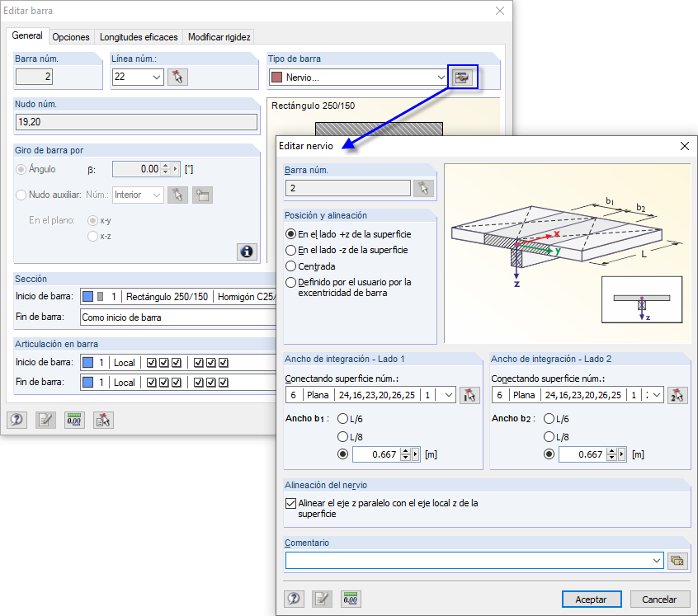Click Fin de barra articulation row
The width and height of the screenshot is (698, 616).
(178, 383)
